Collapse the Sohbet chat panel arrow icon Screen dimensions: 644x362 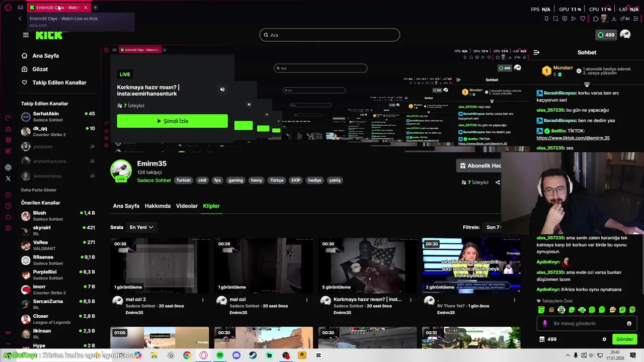tap(536, 52)
